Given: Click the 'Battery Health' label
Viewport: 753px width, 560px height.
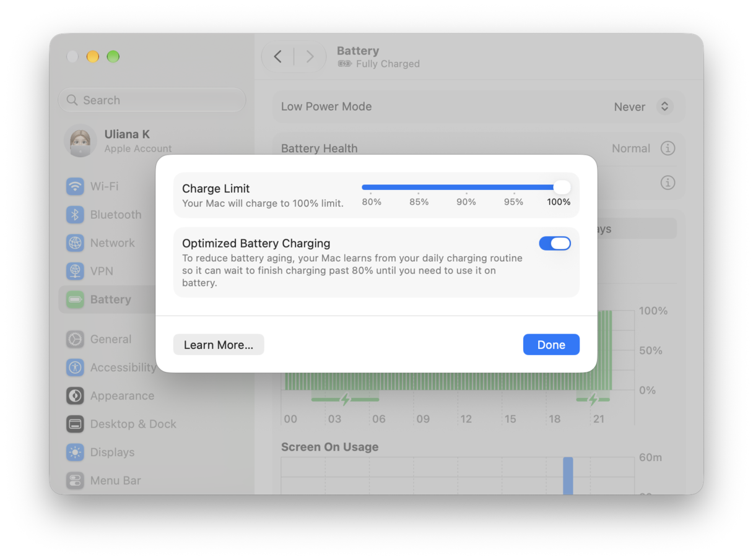Looking at the screenshot, I should tap(319, 149).
